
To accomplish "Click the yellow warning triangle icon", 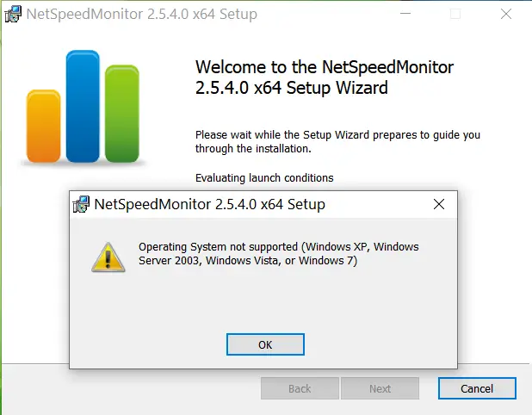I will (108, 257).
